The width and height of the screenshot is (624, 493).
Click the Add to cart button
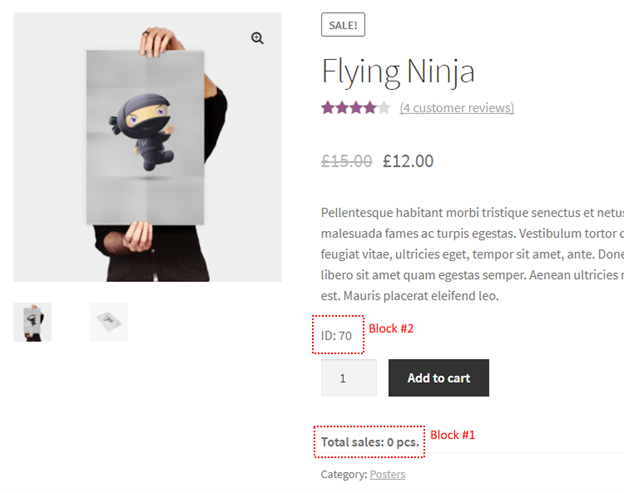(x=439, y=378)
